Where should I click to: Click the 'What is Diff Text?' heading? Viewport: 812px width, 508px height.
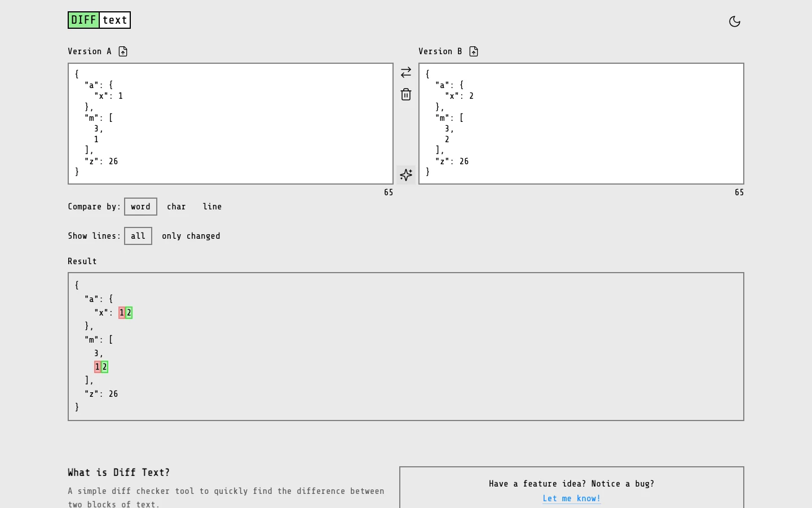(119, 472)
